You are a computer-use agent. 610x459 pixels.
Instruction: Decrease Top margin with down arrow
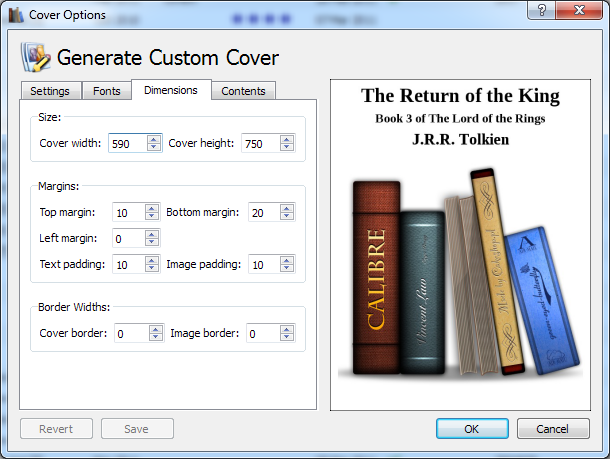[152, 217]
